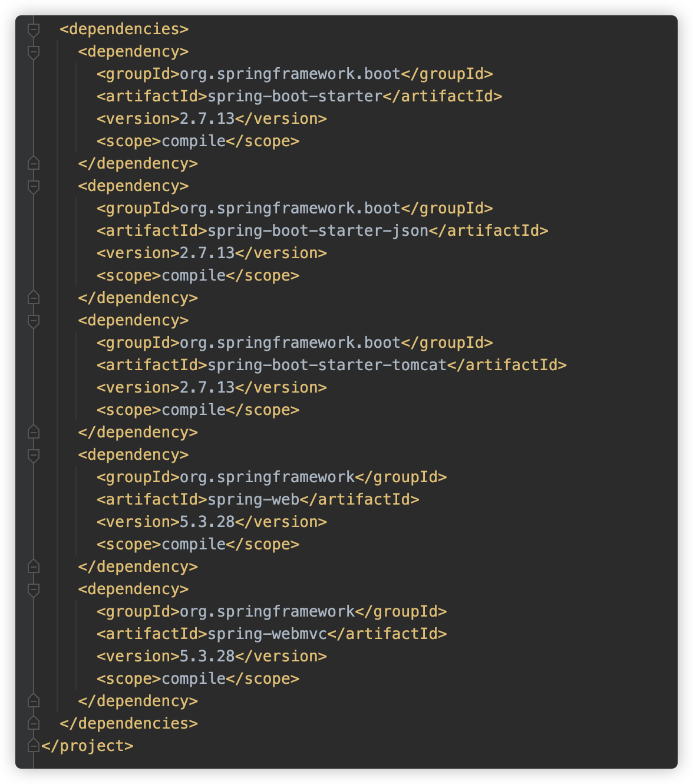The width and height of the screenshot is (693, 784).
Task: Collapse the spring-webmvc dependency fold marker
Action: [34, 589]
